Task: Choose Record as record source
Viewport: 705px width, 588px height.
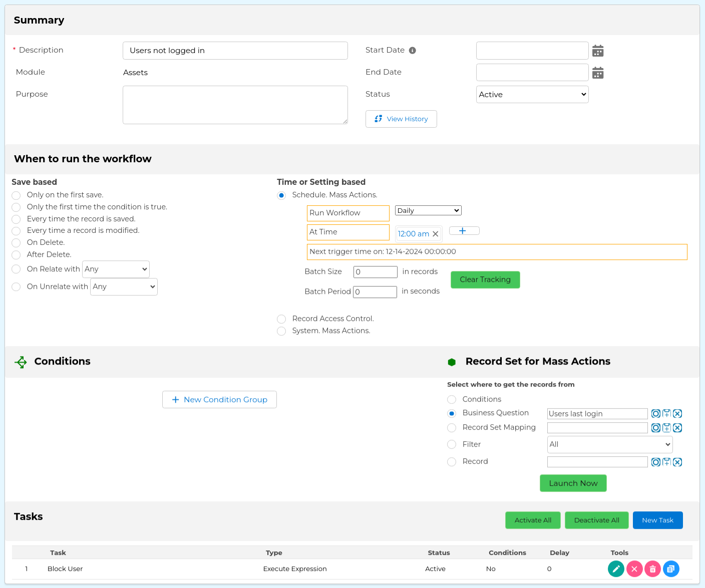Action: coord(452,462)
